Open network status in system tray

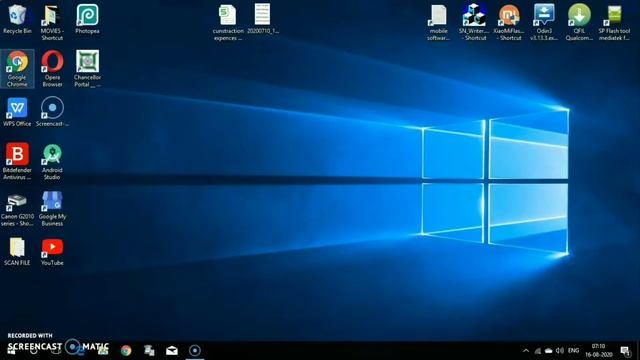538,351
